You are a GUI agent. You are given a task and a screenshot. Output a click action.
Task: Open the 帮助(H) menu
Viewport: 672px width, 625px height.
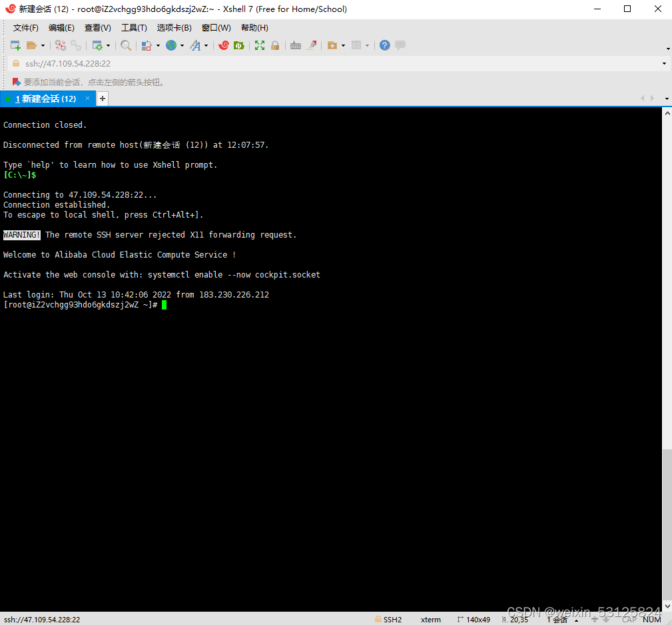(254, 28)
